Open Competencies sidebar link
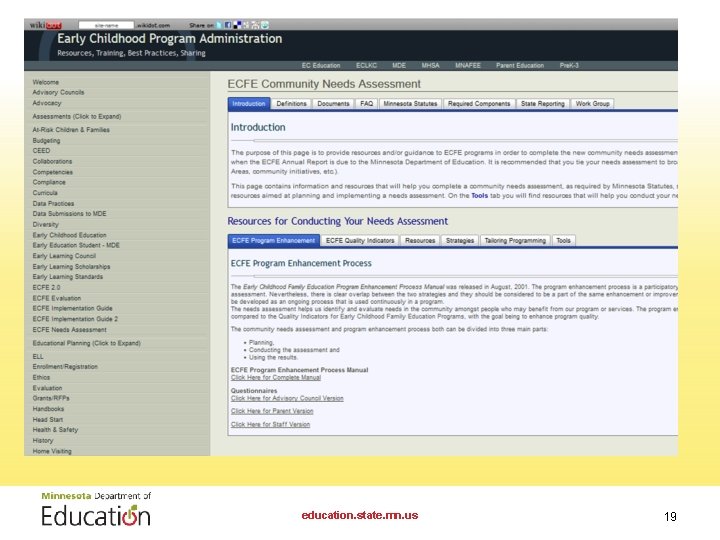 (52, 172)
